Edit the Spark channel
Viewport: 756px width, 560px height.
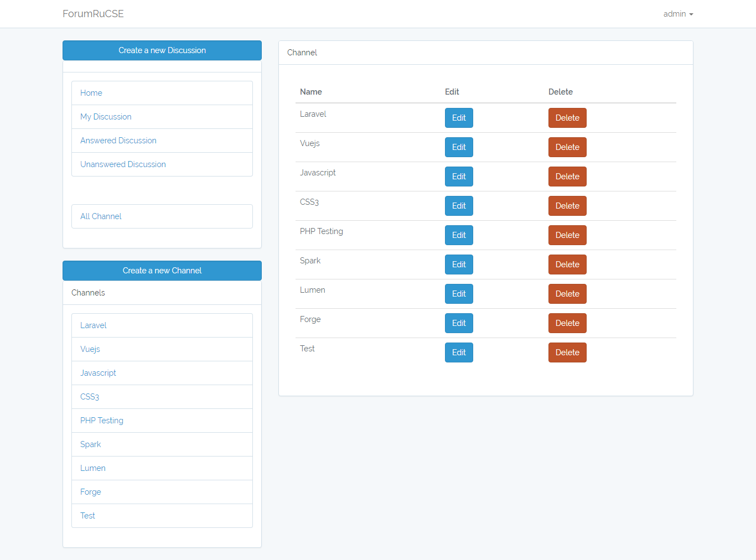459,265
